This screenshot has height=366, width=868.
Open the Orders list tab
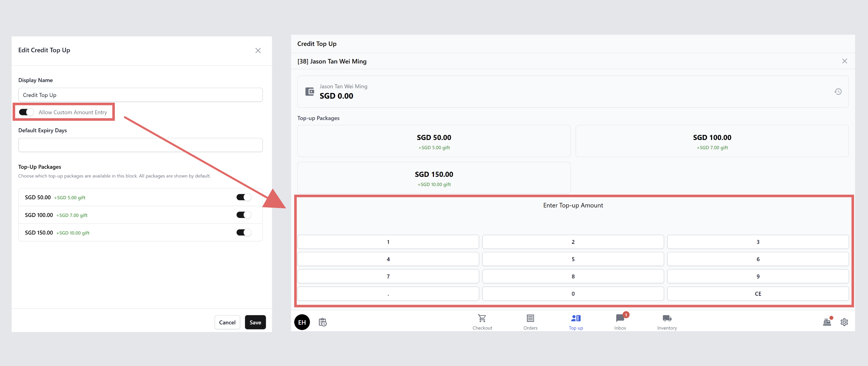530,322
